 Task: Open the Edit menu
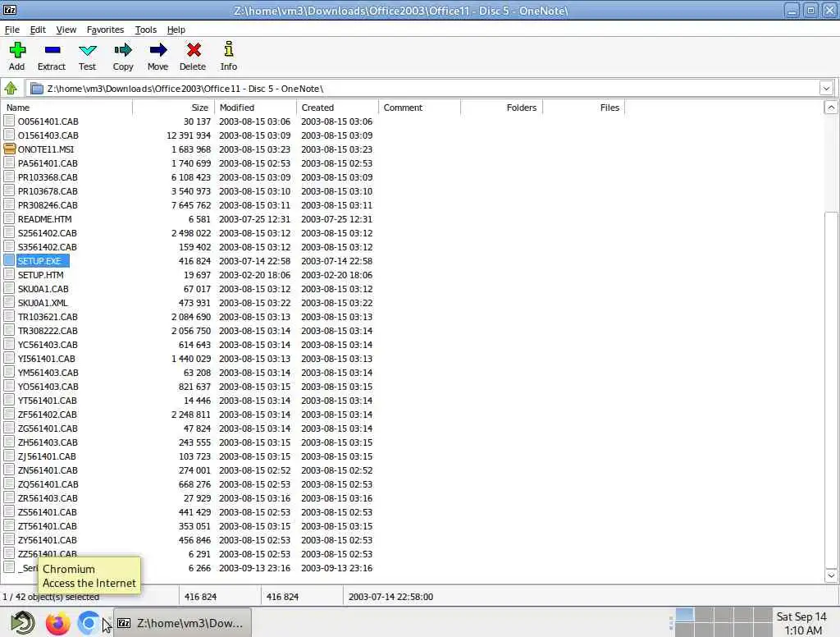tap(38, 30)
